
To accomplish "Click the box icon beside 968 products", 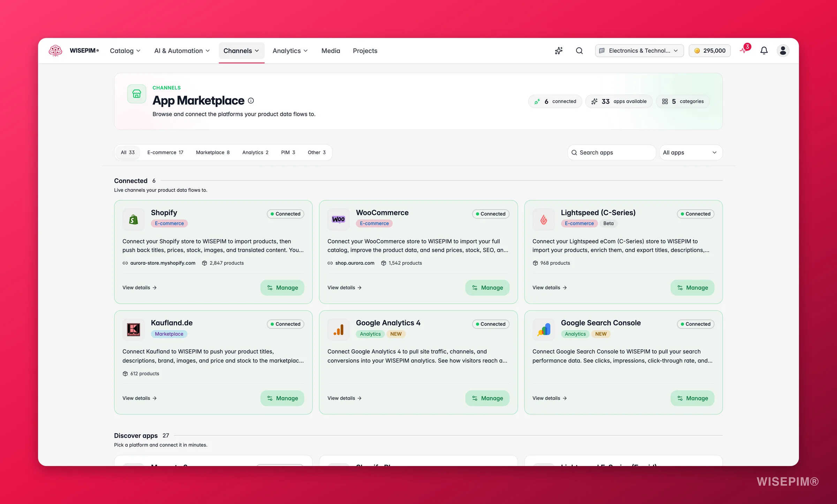I will click(535, 263).
